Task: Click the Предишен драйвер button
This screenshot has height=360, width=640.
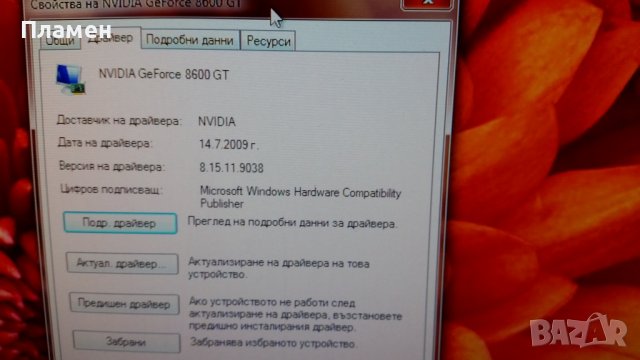Action: pyautogui.click(x=124, y=304)
